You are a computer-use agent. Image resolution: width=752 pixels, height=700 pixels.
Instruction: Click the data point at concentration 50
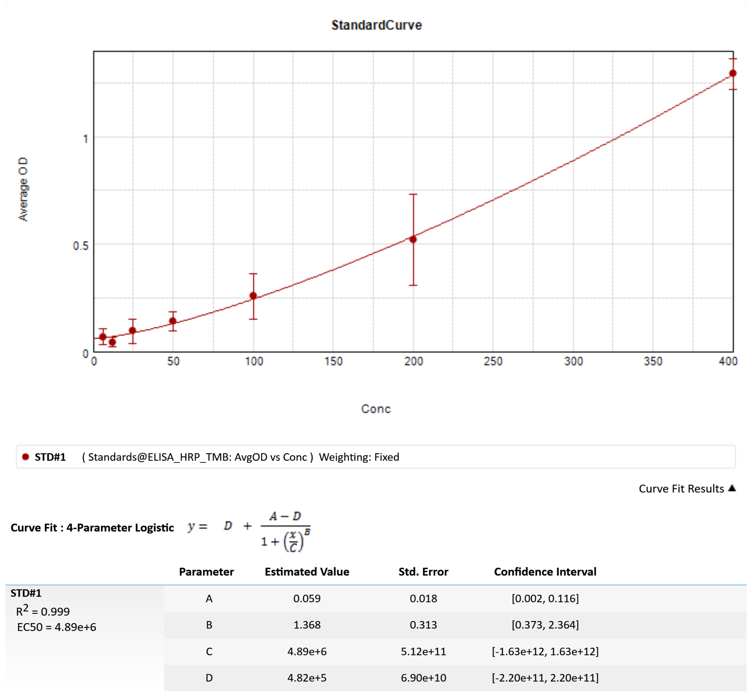pos(173,321)
